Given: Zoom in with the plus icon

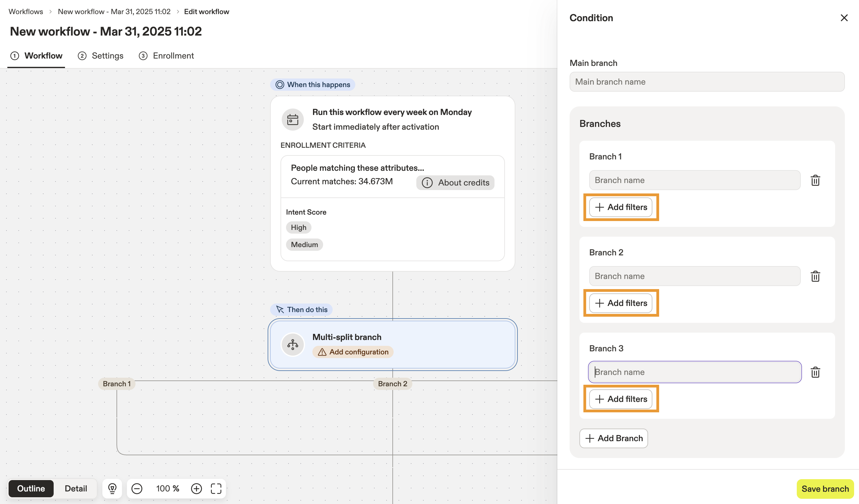Looking at the screenshot, I should click(196, 488).
